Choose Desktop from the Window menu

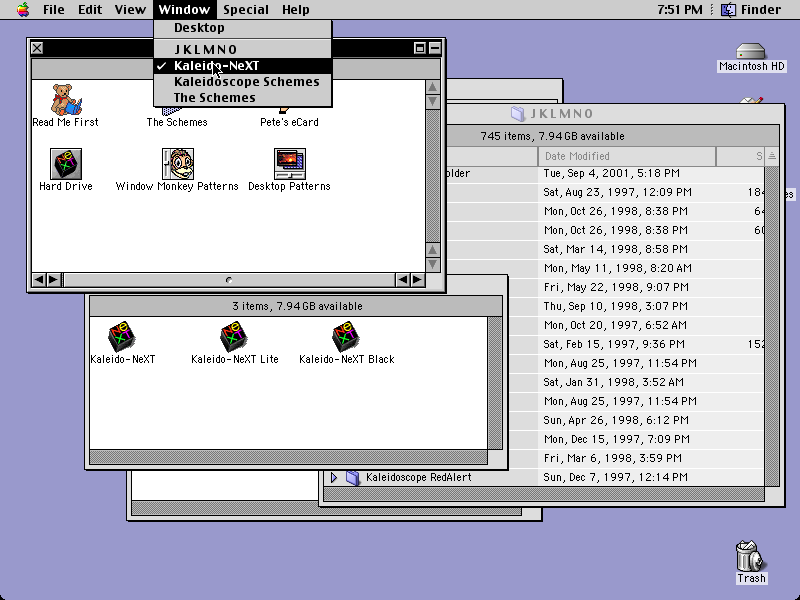point(243,28)
